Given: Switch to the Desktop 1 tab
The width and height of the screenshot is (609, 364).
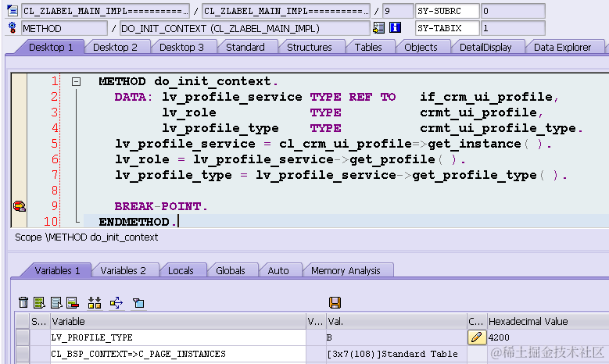Looking at the screenshot, I should click(x=51, y=47).
